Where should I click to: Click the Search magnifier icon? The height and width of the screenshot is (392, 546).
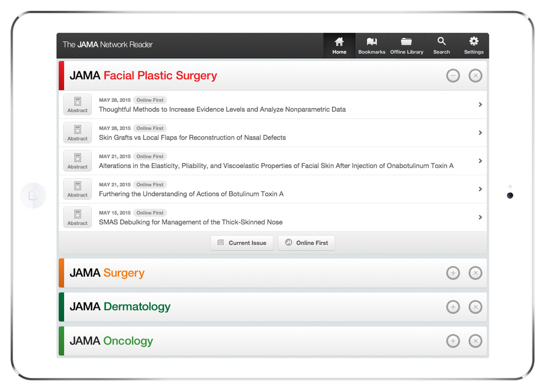tap(442, 41)
